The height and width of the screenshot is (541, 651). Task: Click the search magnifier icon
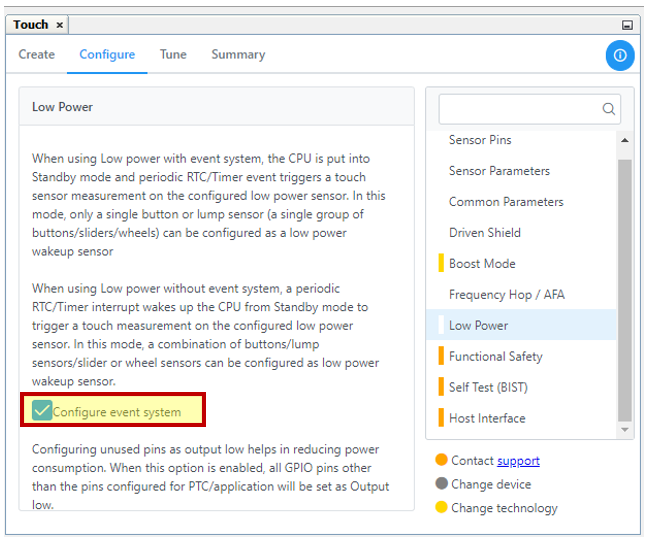608,109
